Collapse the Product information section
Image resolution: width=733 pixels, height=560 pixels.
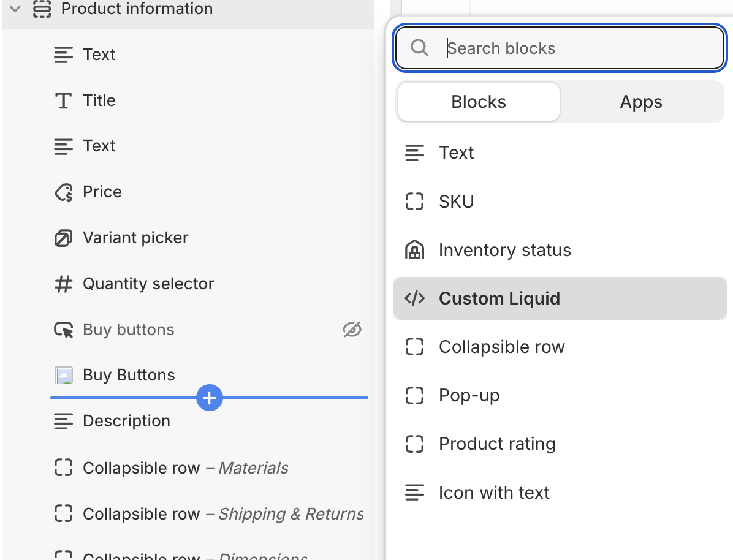tap(15, 9)
